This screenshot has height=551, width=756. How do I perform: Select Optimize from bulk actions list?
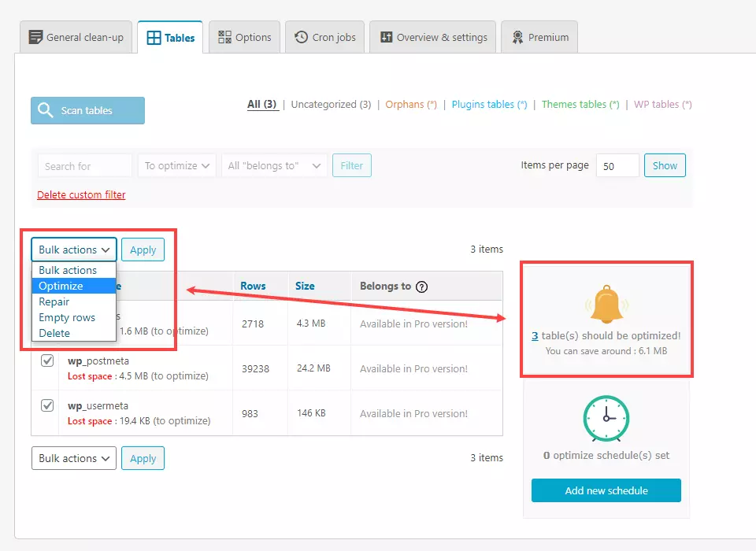pyautogui.click(x=74, y=286)
